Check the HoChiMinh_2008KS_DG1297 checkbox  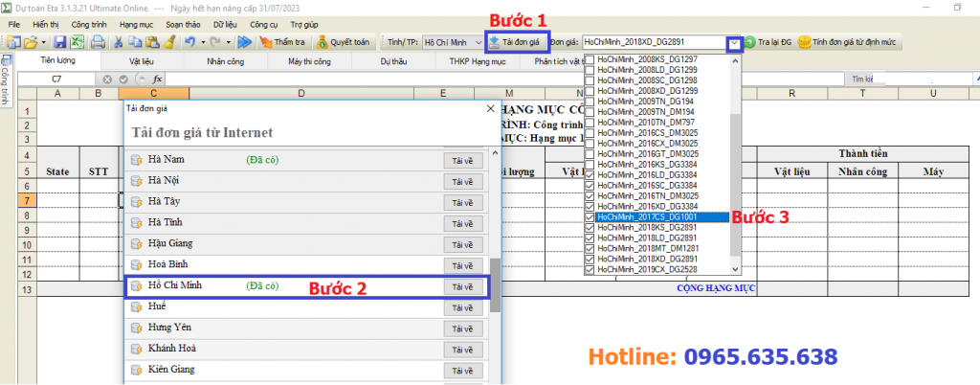click(x=589, y=59)
